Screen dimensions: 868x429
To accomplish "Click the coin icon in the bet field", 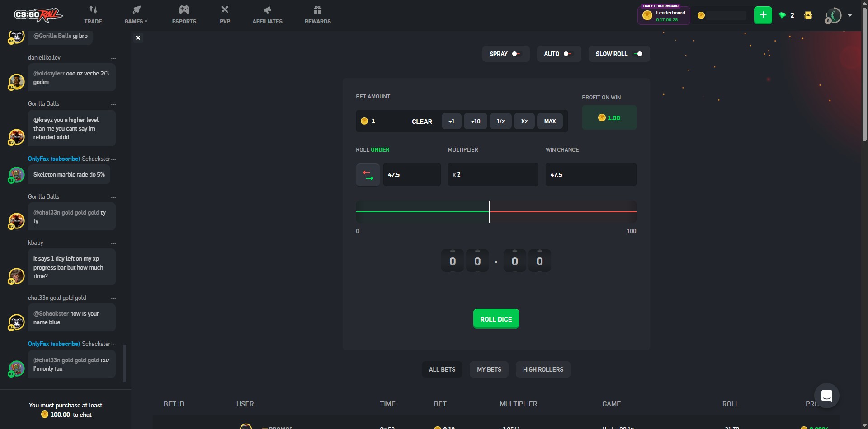I will point(364,121).
